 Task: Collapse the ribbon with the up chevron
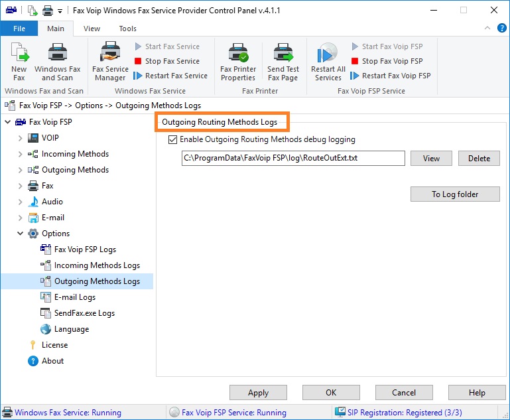[x=487, y=28]
